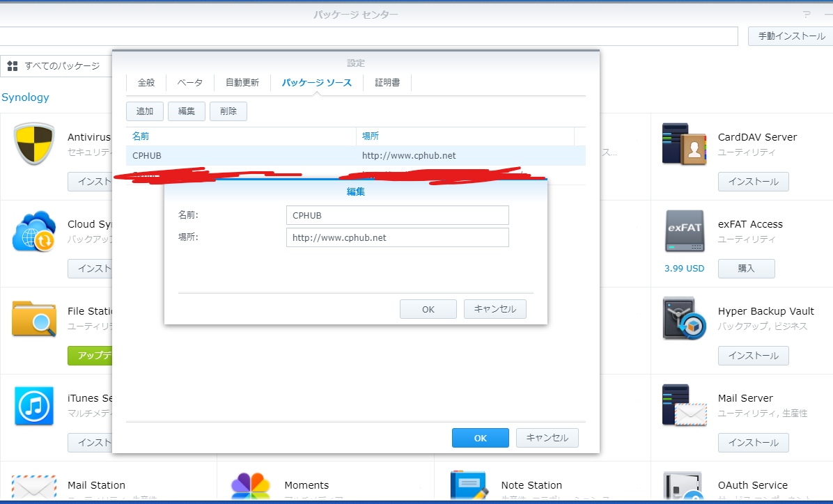Install Mail Server package
833x504 pixels.
point(754,443)
